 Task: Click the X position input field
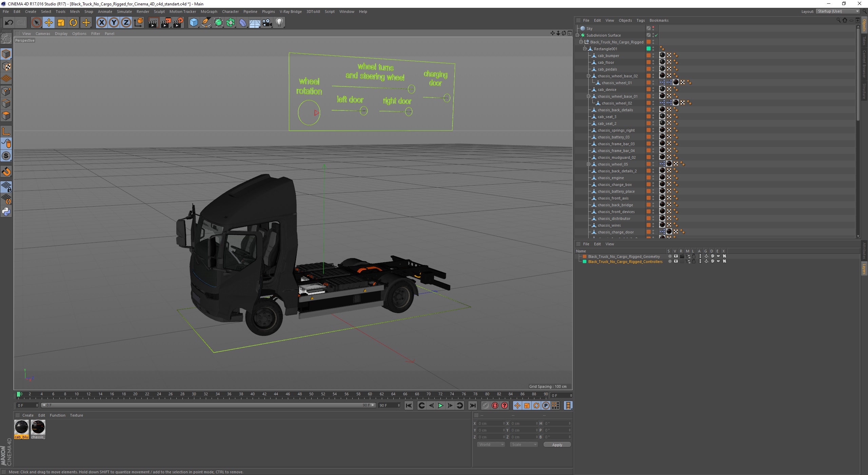[491, 423]
